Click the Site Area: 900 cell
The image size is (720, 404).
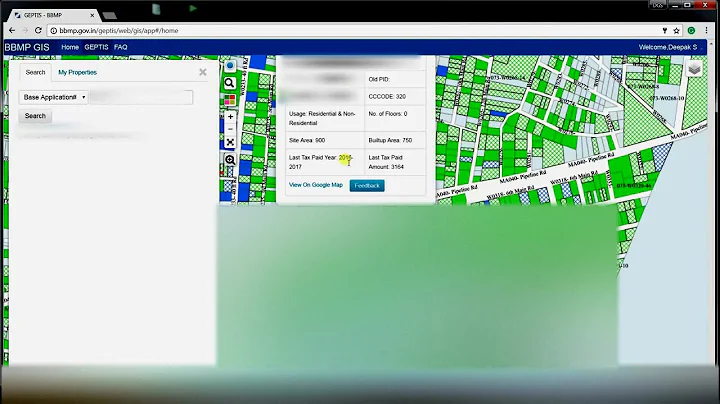(325, 140)
